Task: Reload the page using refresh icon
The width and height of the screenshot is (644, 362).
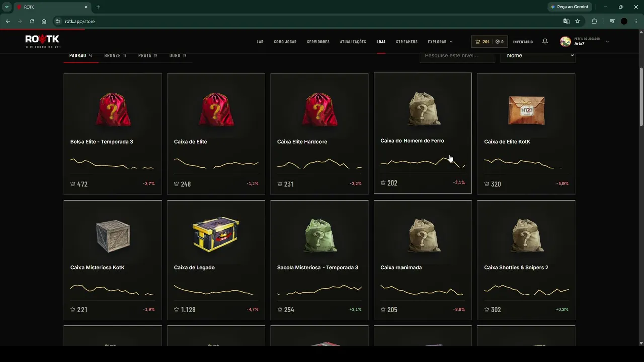Action: [32, 21]
